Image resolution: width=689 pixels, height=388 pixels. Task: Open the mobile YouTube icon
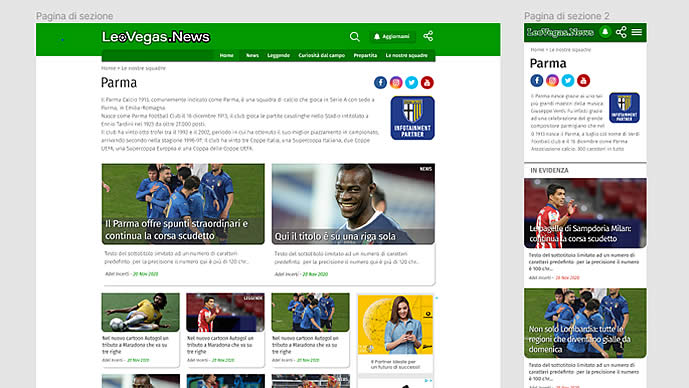click(584, 80)
